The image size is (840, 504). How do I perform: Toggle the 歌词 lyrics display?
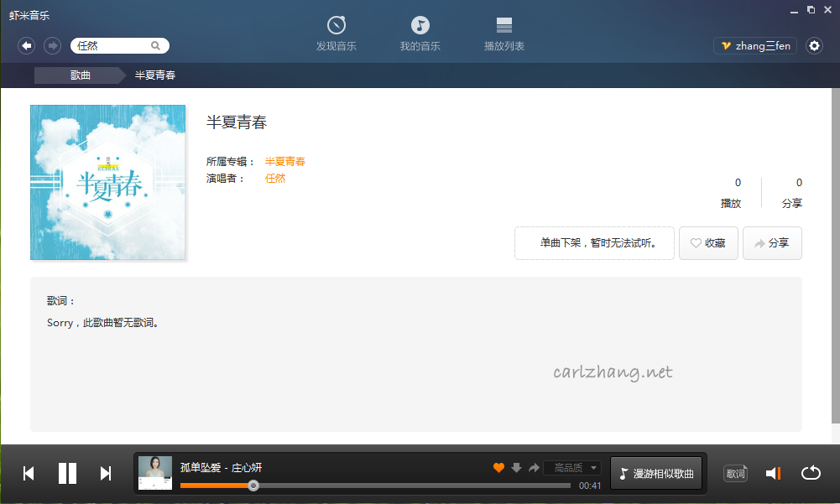(735, 474)
